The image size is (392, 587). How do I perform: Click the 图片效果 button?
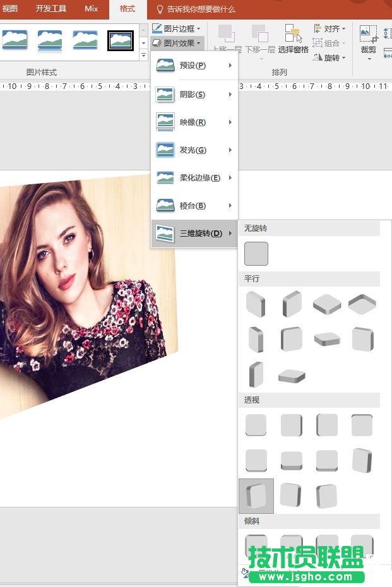[x=177, y=43]
